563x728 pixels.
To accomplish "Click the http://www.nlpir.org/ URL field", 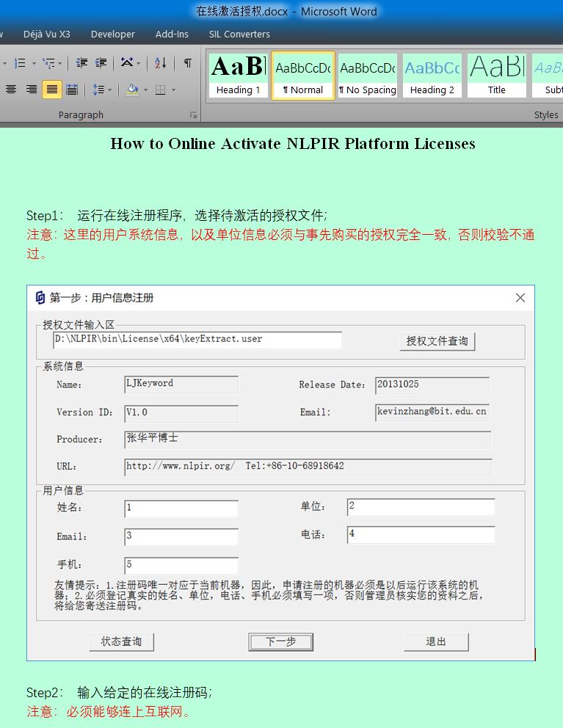I will tap(308, 467).
